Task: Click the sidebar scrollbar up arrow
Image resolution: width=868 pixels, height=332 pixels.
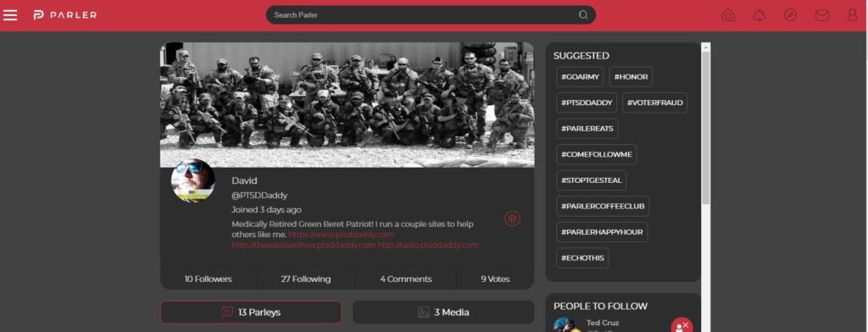Action: point(706,47)
